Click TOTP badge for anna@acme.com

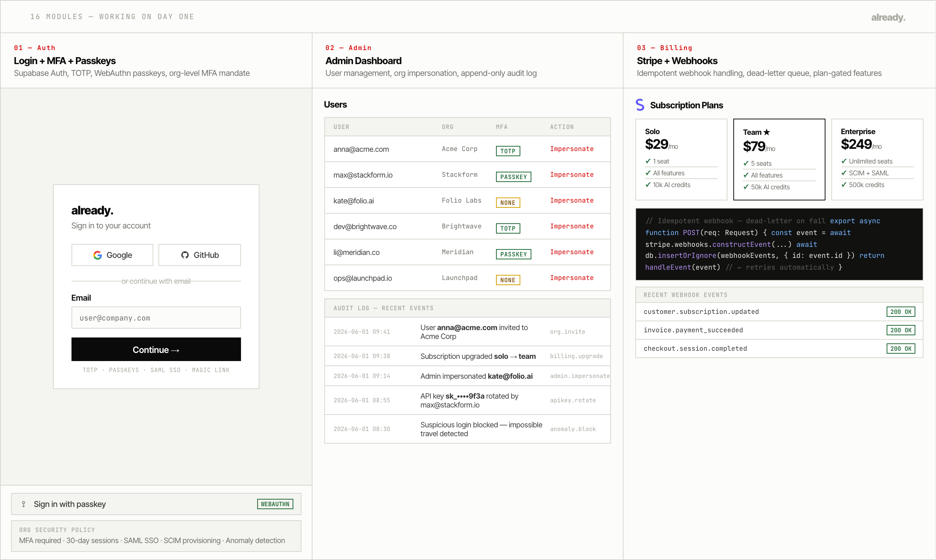coord(508,151)
